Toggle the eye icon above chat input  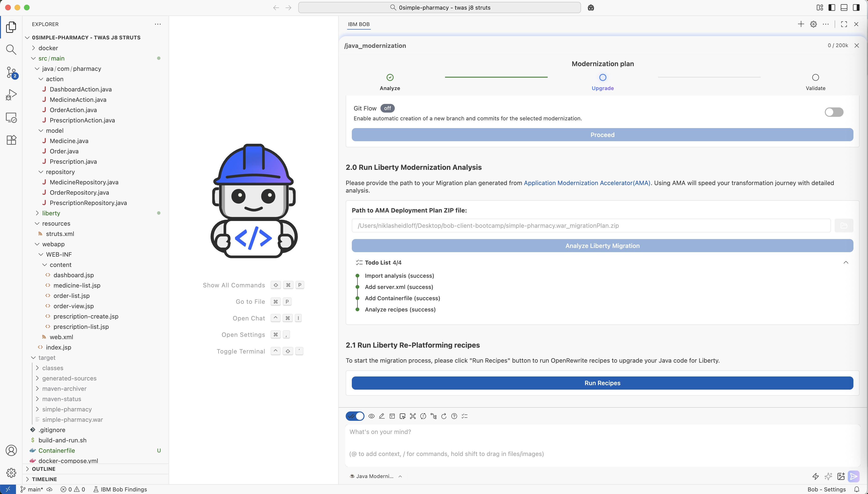(x=372, y=416)
